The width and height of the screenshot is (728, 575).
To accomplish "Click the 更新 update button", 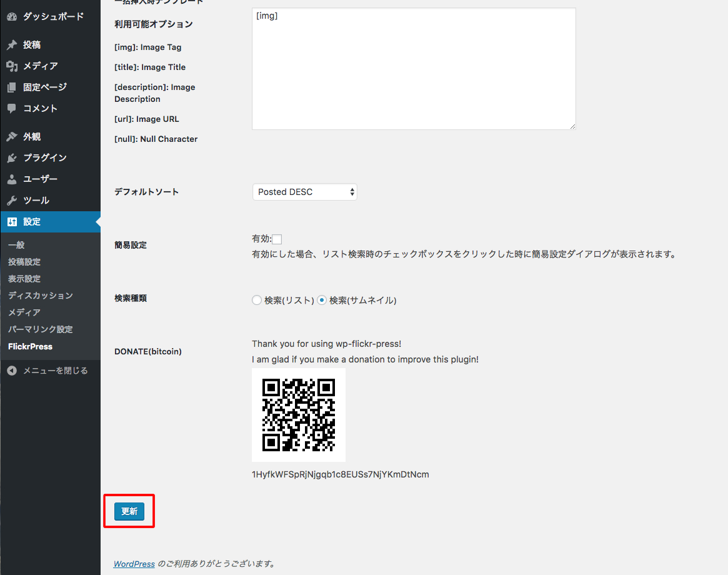I will [x=129, y=511].
